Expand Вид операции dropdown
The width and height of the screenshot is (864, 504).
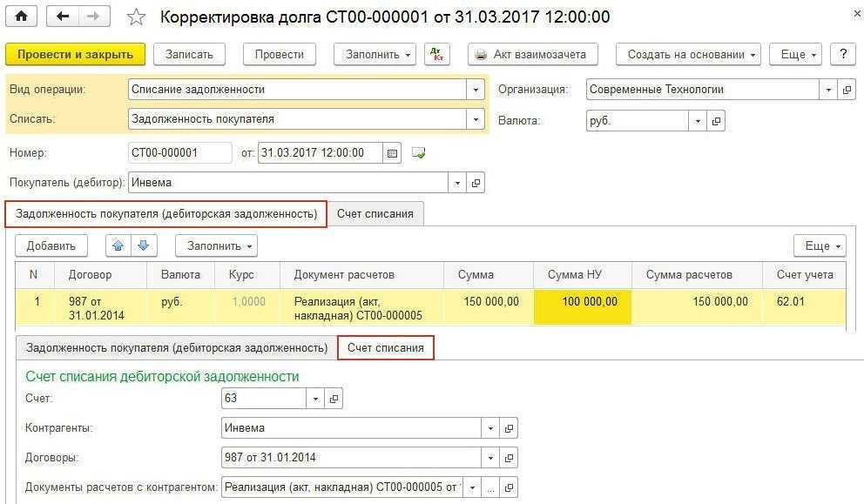(x=476, y=90)
